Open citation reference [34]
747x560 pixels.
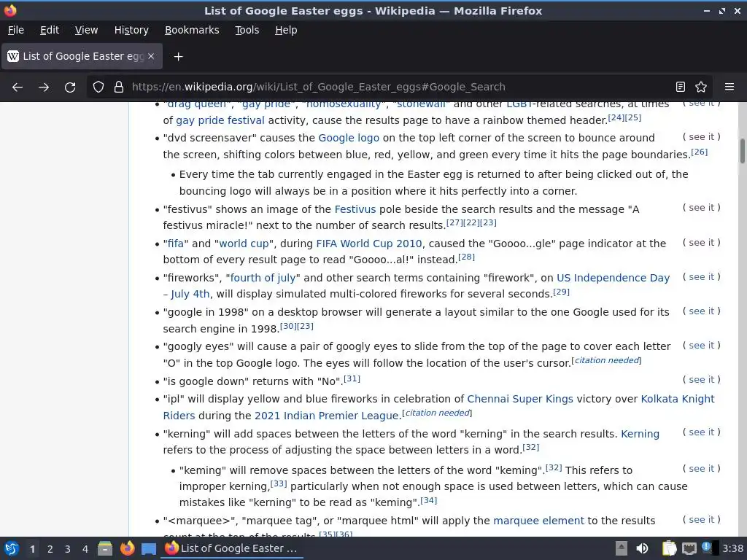tap(428, 500)
